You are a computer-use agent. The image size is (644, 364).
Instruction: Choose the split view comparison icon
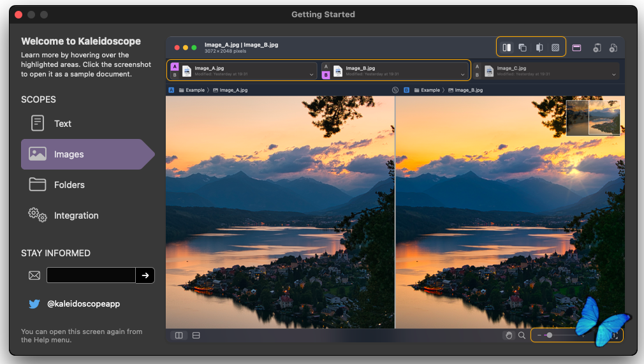539,47
